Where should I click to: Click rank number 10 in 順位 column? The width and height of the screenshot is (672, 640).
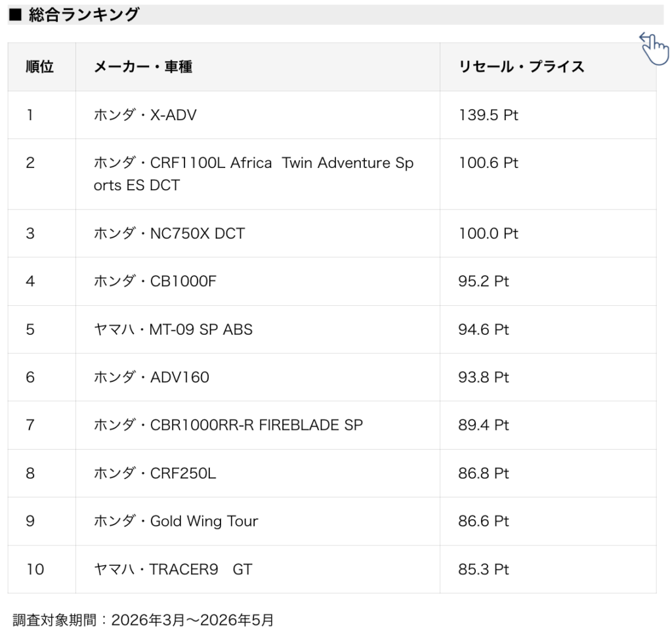coord(35,569)
